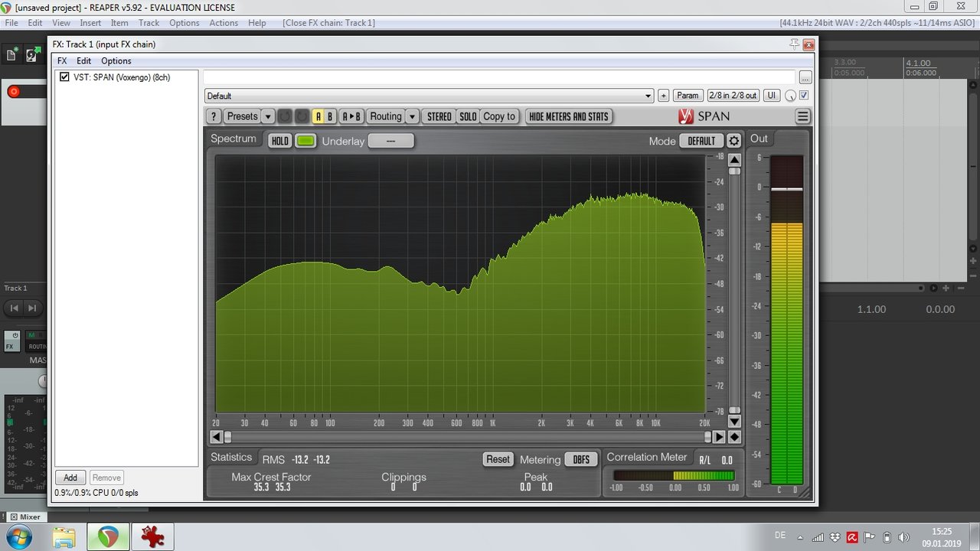Open SPAN hamburger settings menu
This screenshot has height=551, width=980.
[802, 116]
